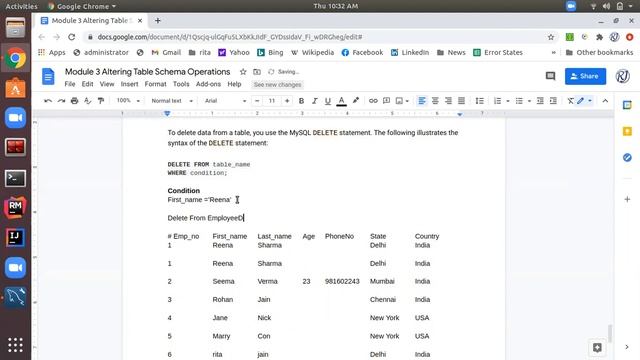Move document using folder icon

click(257, 72)
